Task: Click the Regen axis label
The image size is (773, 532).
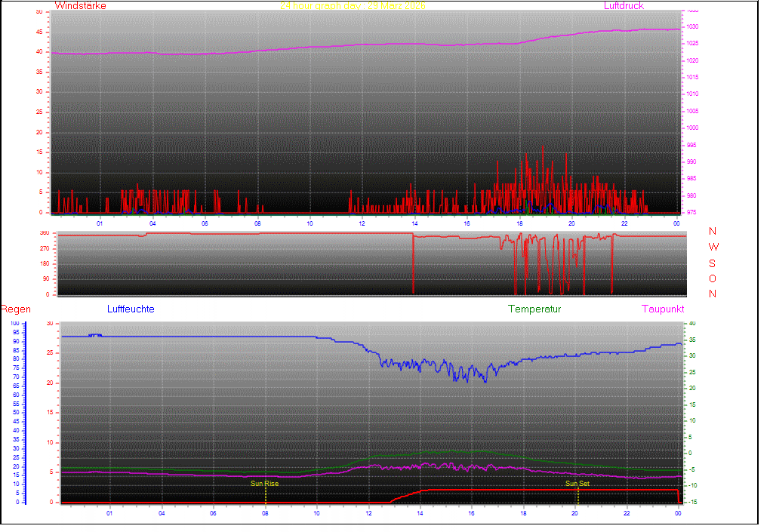Action: point(15,309)
